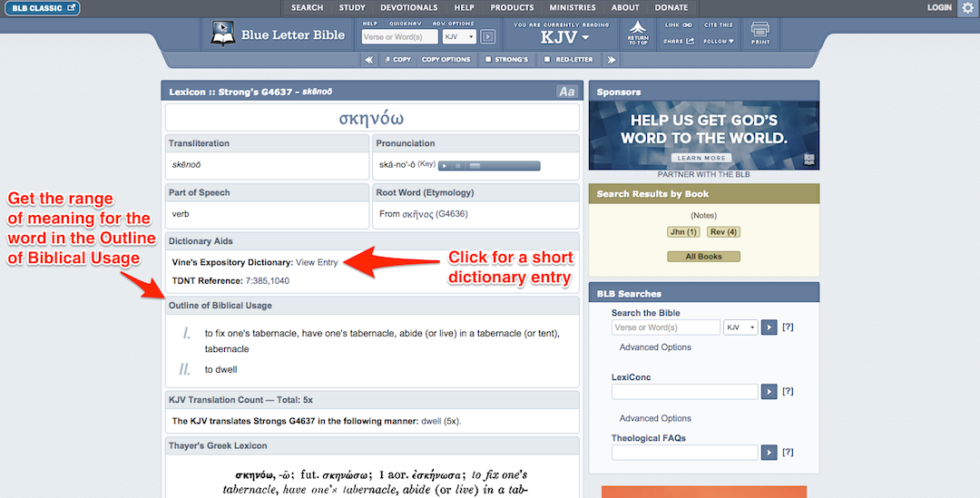Click the Link chain icon
This screenshot has height=498, width=980.
point(678,25)
